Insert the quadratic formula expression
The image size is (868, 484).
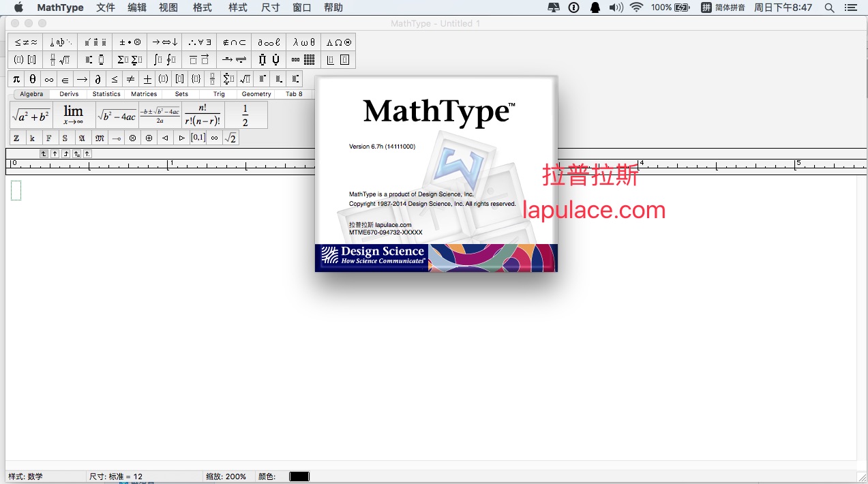160,115
